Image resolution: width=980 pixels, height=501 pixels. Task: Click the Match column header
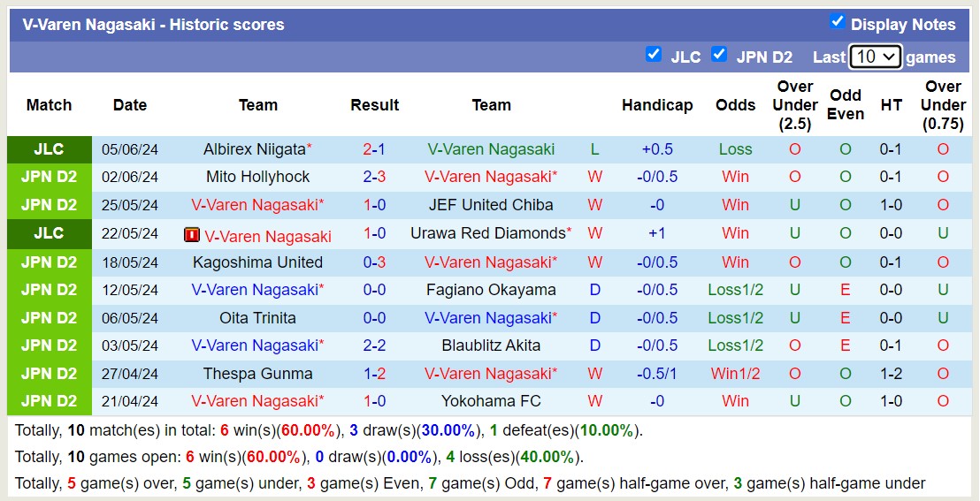pyautogui.click(x=50, y=105)
